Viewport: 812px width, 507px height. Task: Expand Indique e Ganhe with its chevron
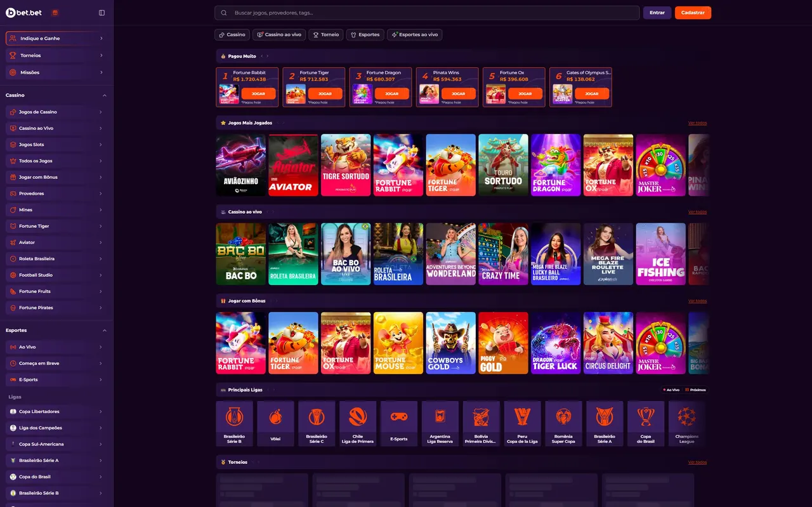(x=101, y=39)
